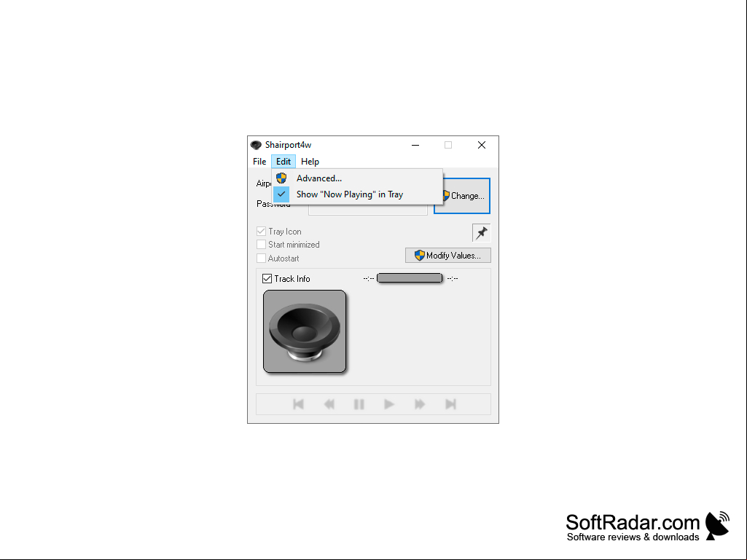Enable the Start minimized checkbox
The height and width of the screenshot is (560, 747).
[x=261, y=244]
